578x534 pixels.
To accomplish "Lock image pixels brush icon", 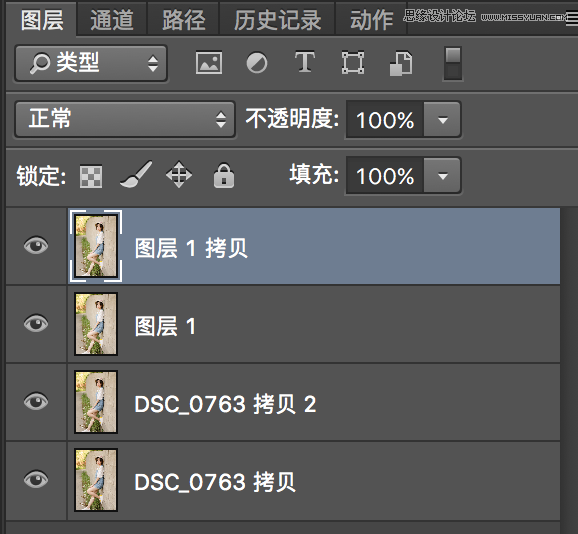I will click(x=136, y=174).
